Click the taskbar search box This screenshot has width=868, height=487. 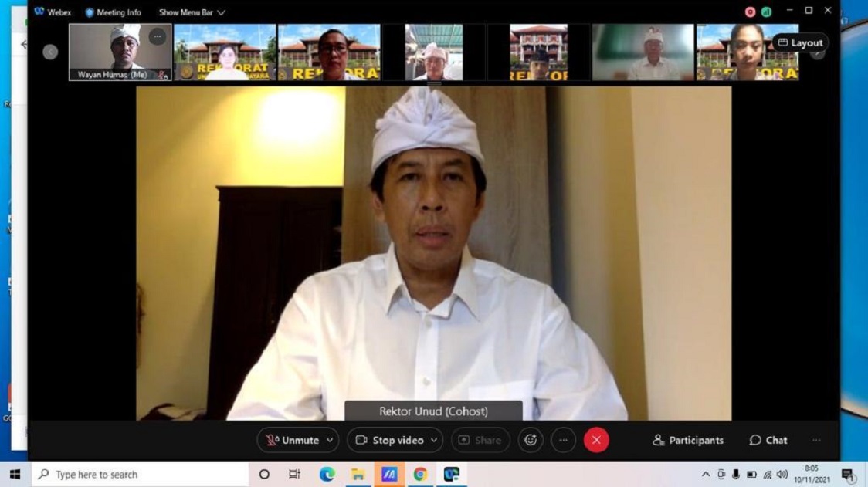pos(140,475)
